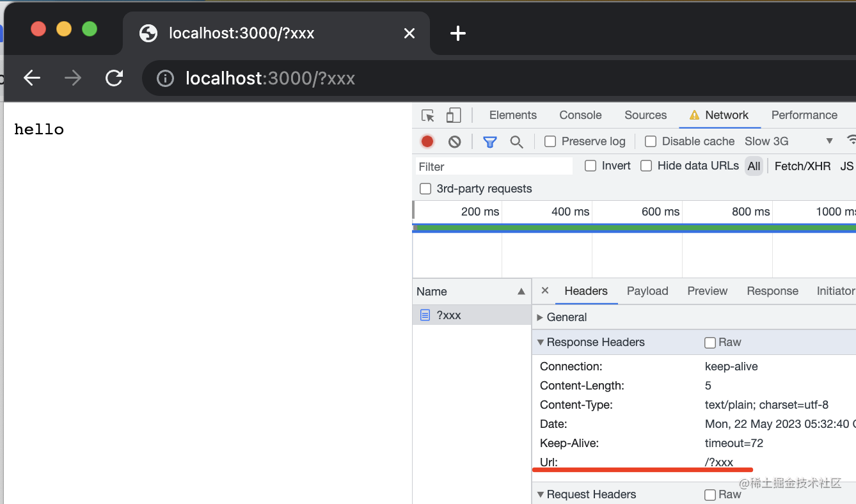856x504 pixels.
Task: Enable Disable cache
Action: pyautogui.click(x=651, y=141)
